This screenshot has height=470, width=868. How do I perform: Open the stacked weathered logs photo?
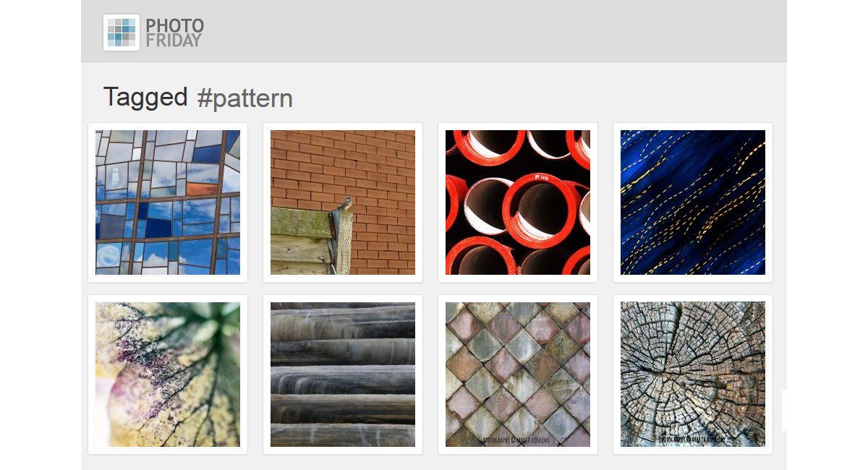(343, 375)
